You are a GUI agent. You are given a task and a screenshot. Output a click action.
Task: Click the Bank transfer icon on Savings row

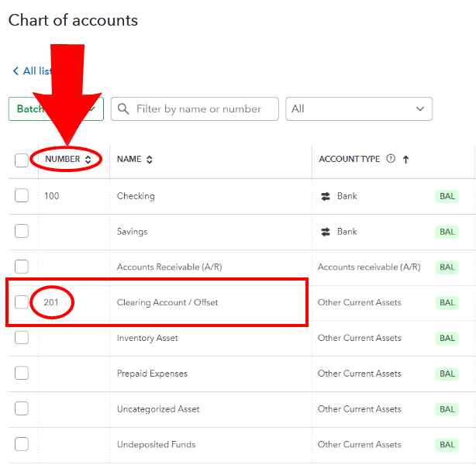pos(326,232)
